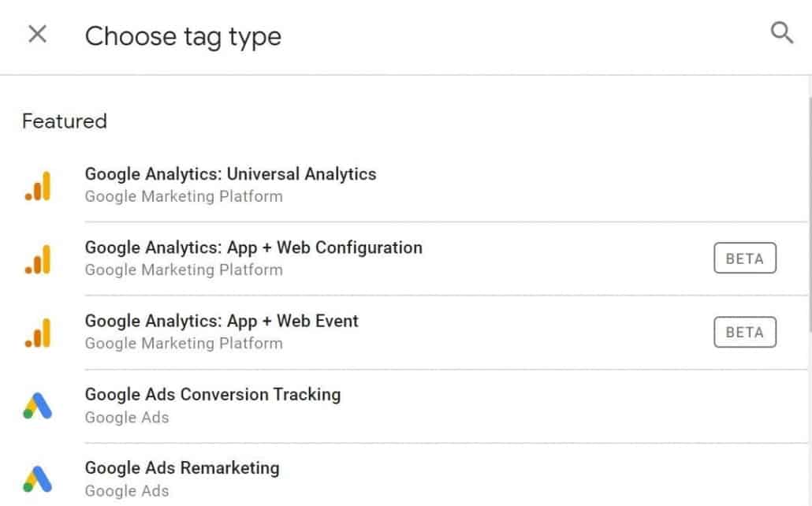
Task: Choose Google Ads Remarketing tag type
Action: pyautogui.click(x=182, y=467)
